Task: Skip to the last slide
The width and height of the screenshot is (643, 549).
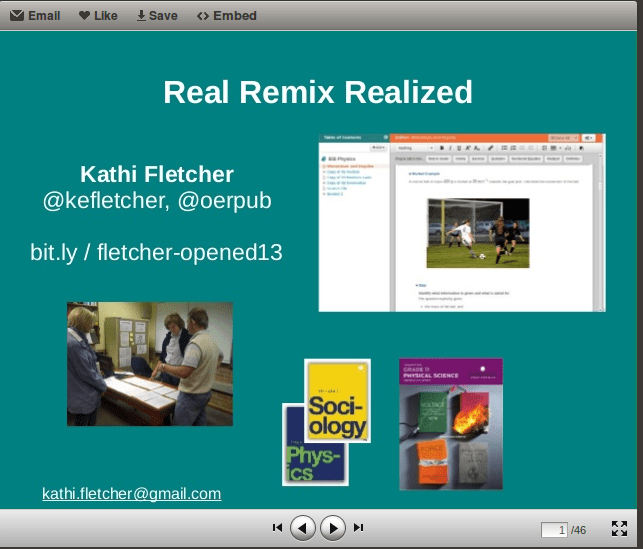Action: [359, 528]
